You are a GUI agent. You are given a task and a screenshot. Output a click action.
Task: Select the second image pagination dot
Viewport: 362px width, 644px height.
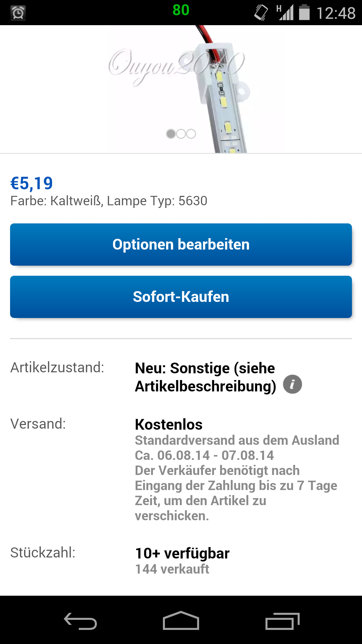click(x=181, y=134)
